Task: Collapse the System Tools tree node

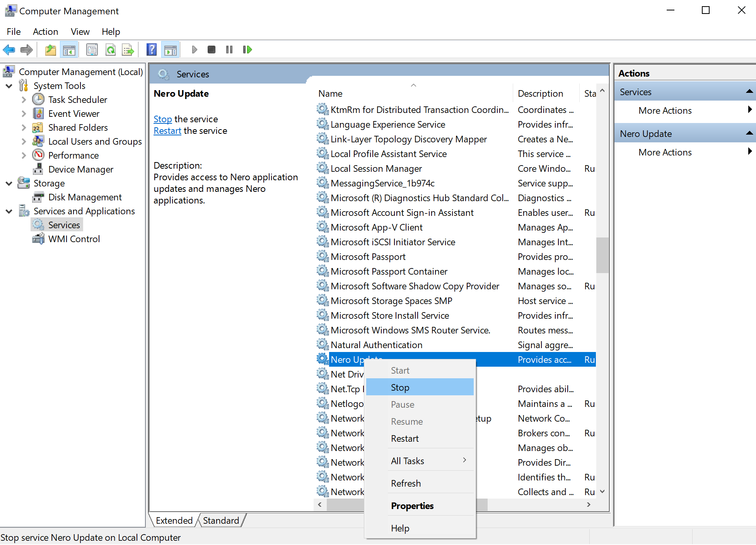Action: 9,86
